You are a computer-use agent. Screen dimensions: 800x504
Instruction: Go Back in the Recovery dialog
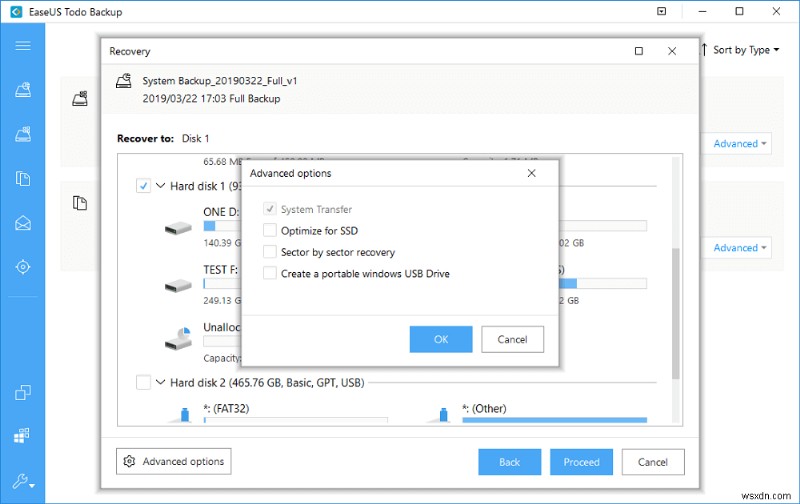509,462
